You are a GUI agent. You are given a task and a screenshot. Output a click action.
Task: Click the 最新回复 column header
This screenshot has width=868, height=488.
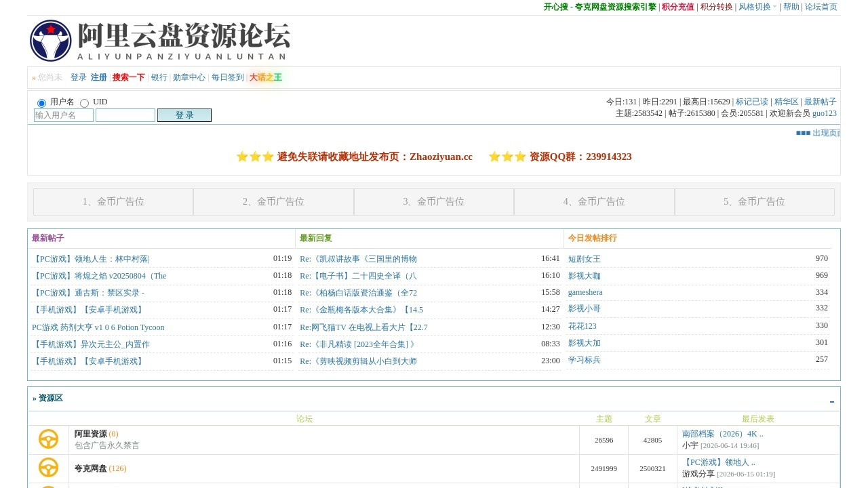click(316, 239)
